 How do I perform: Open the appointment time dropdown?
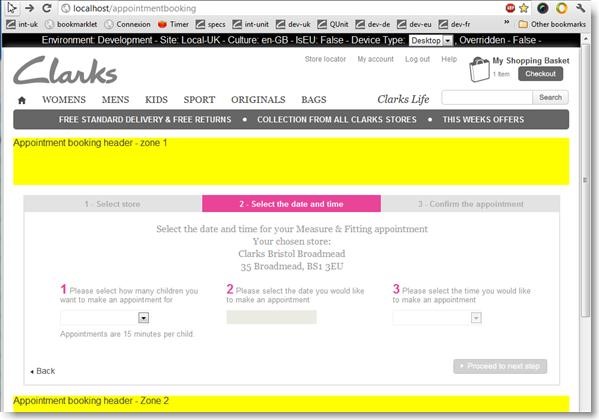pos(437,318)
